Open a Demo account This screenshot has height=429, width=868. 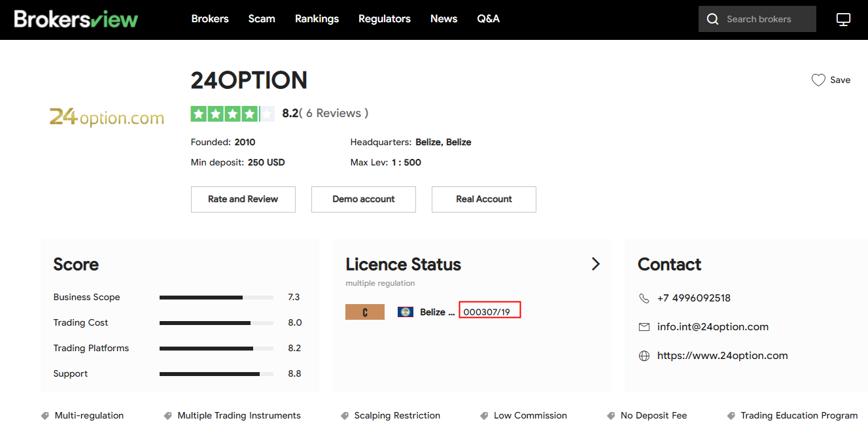click(x=364, y=199)
